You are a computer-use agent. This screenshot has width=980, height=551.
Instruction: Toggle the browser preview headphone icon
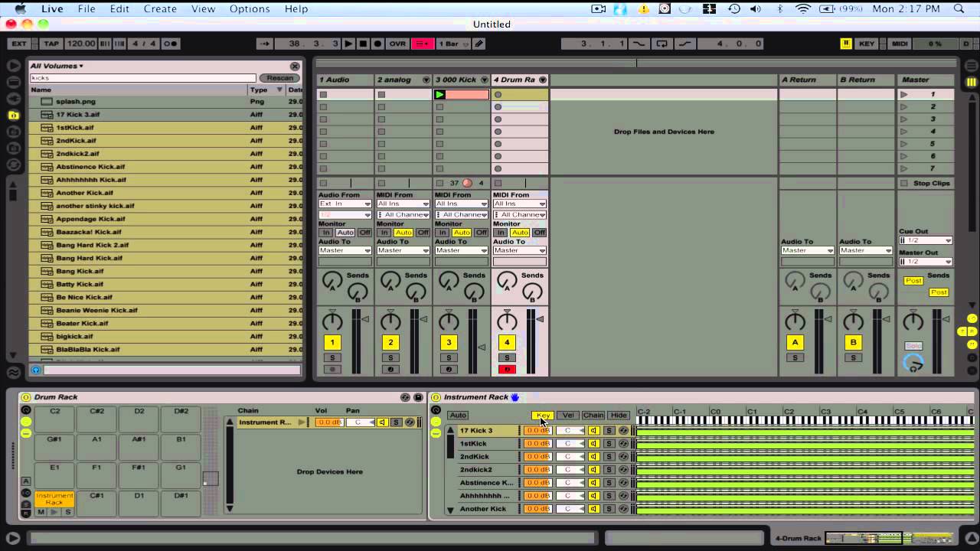click(x=35, y=370)
